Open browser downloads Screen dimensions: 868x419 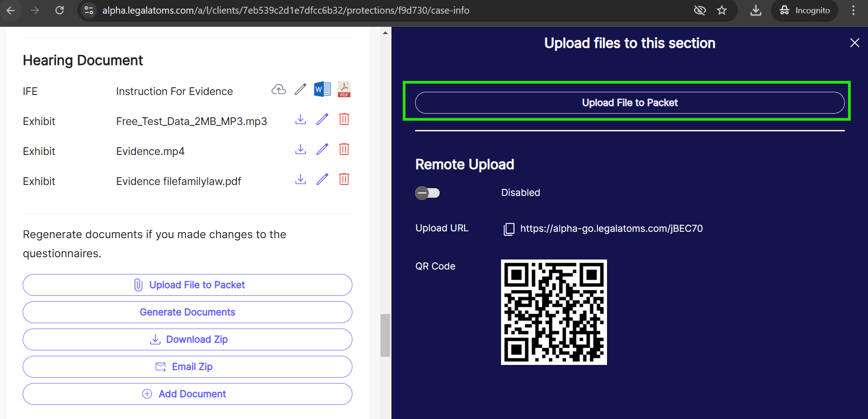[756, 10]
